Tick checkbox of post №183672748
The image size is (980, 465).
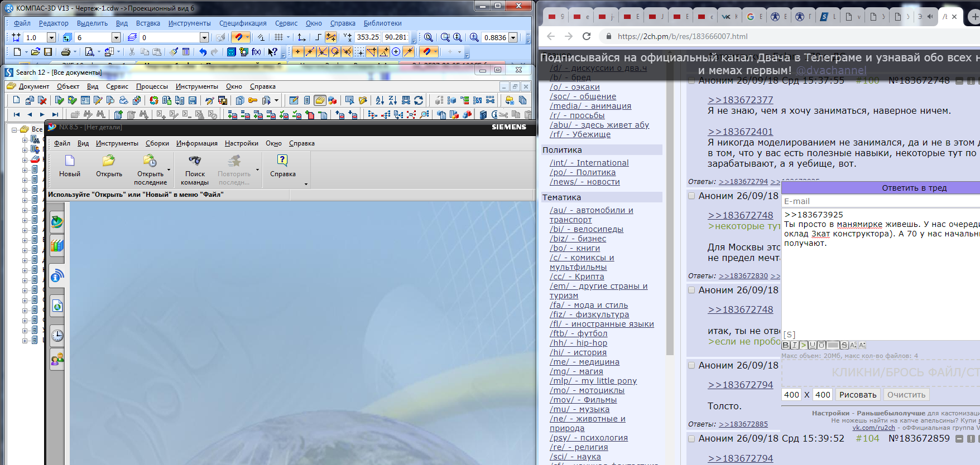click(692, 81)
